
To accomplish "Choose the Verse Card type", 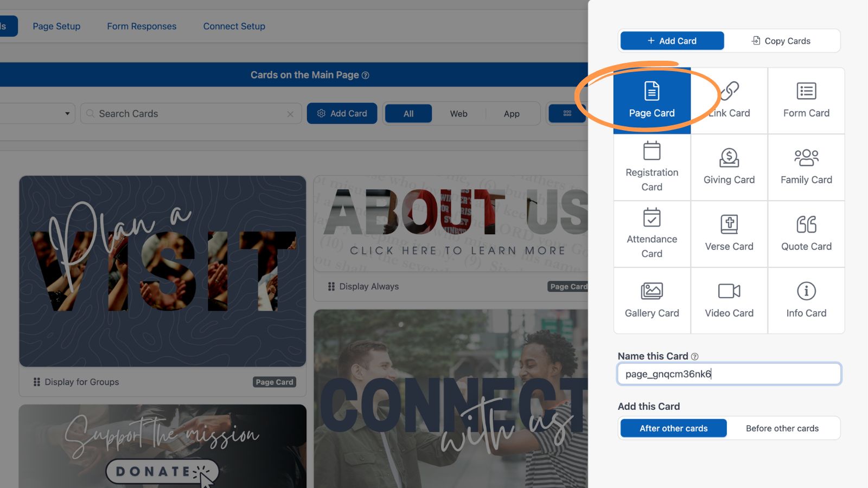I will coord(729,234).
